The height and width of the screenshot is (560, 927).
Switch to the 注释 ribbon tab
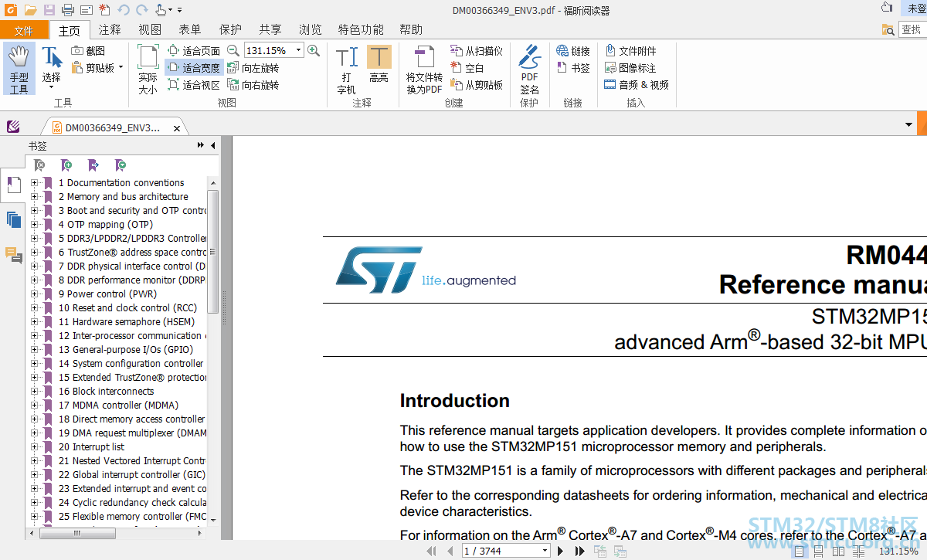pyautogui.click(x=110, y=30)
